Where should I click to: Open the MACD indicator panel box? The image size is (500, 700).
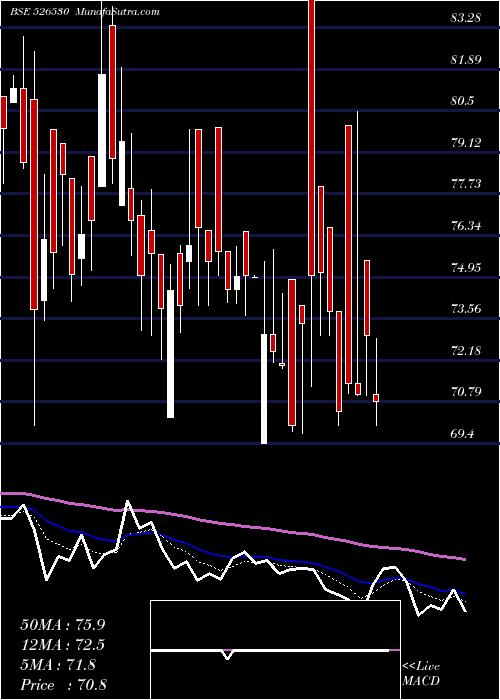(x=275, y=650)
